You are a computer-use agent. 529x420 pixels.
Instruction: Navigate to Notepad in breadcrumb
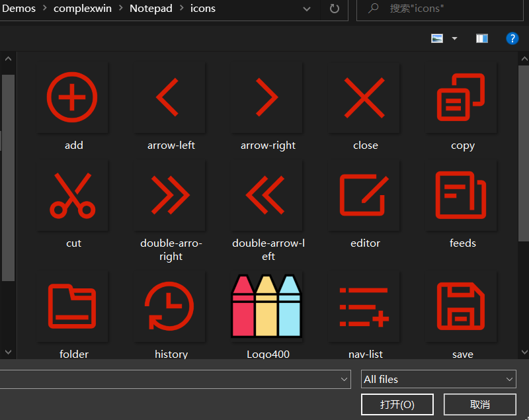[x=151, y=8]
